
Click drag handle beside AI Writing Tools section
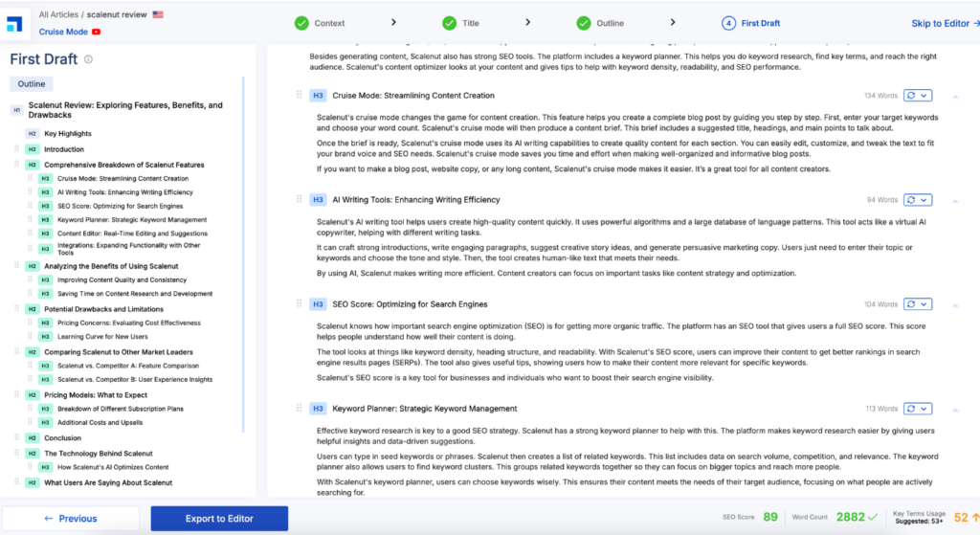299,199
